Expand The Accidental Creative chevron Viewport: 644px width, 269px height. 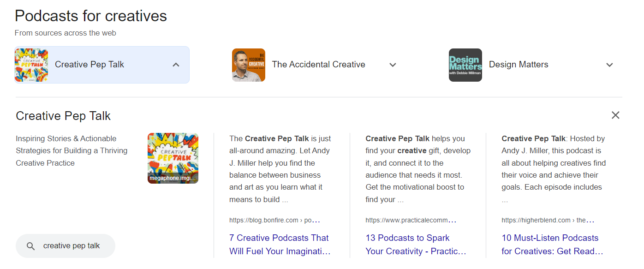pos(393,65)
